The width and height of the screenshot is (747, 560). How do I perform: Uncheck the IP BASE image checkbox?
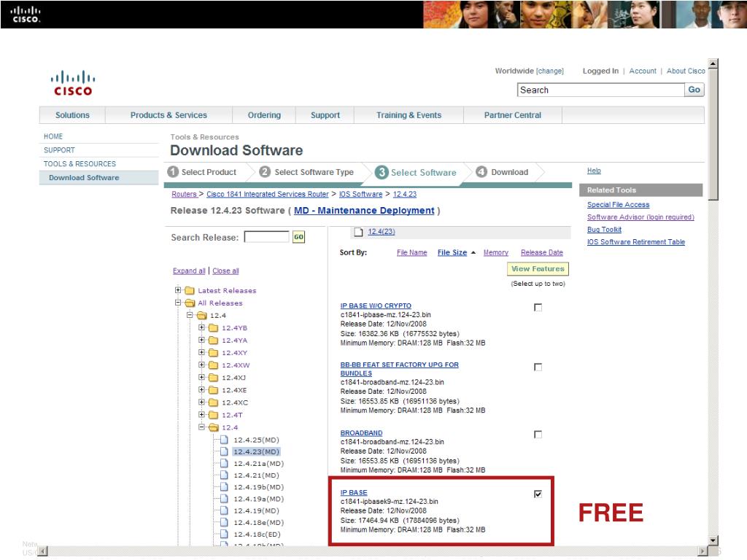[x=538, y=494]
